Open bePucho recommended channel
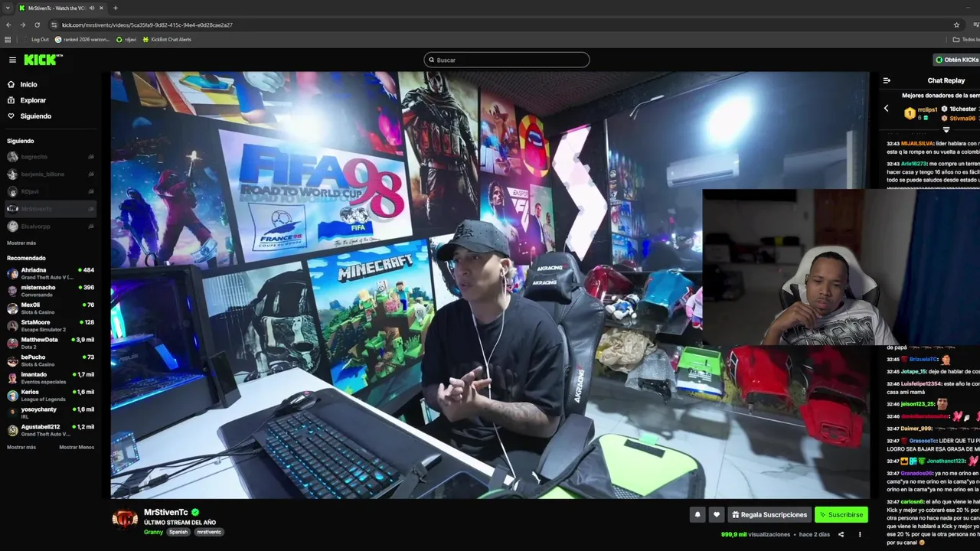Viewport: 980px width, 551px height. tap(50, 360)
